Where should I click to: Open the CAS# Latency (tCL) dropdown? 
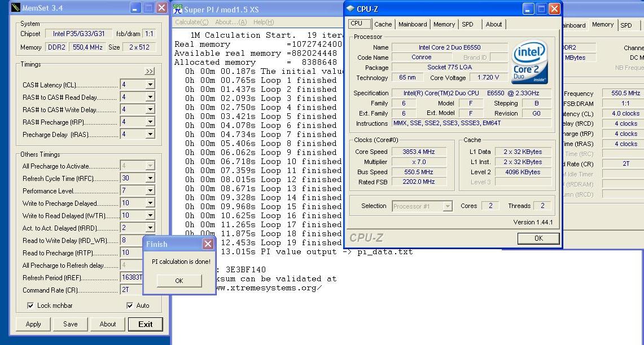coord(150,85)
